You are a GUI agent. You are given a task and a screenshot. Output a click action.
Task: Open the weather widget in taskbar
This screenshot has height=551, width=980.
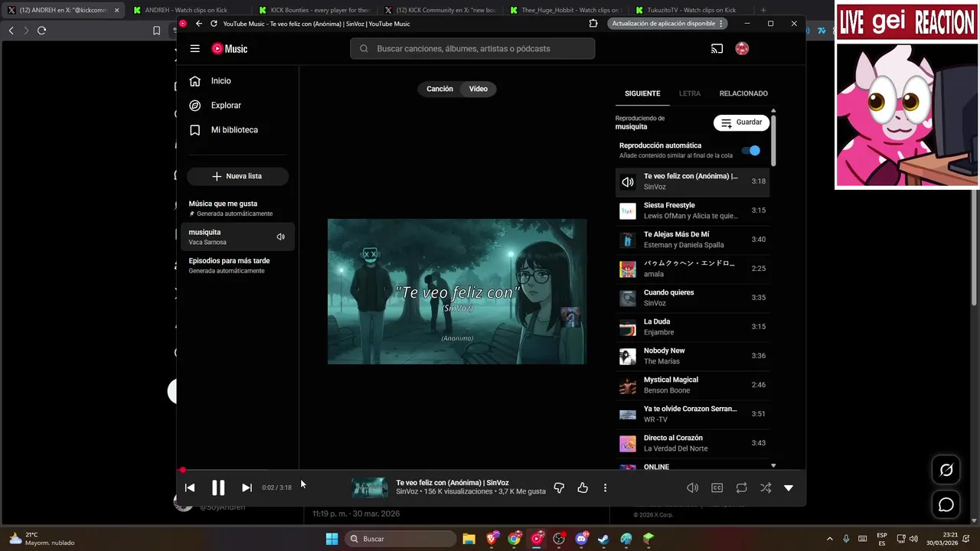(42, 539)
